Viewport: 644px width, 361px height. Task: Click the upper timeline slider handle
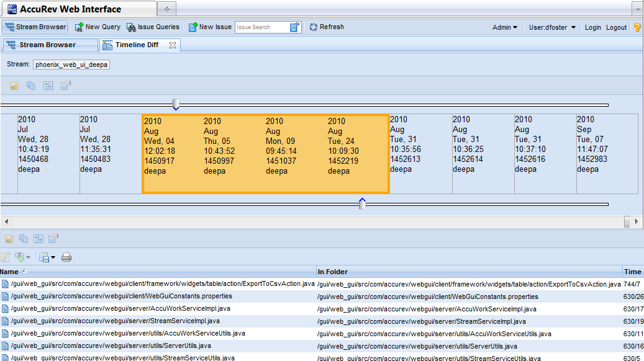coord(176,103)
